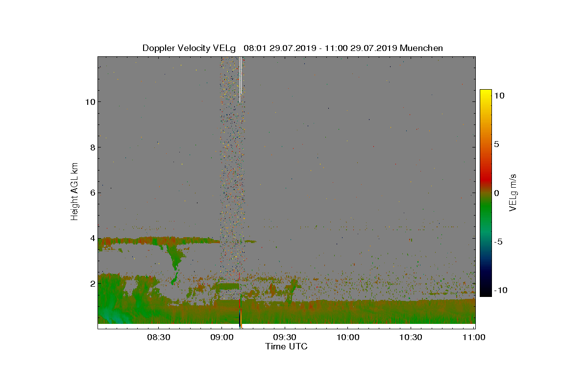Click the height axis label '10'
588x392 pixels.
point(90,102)
